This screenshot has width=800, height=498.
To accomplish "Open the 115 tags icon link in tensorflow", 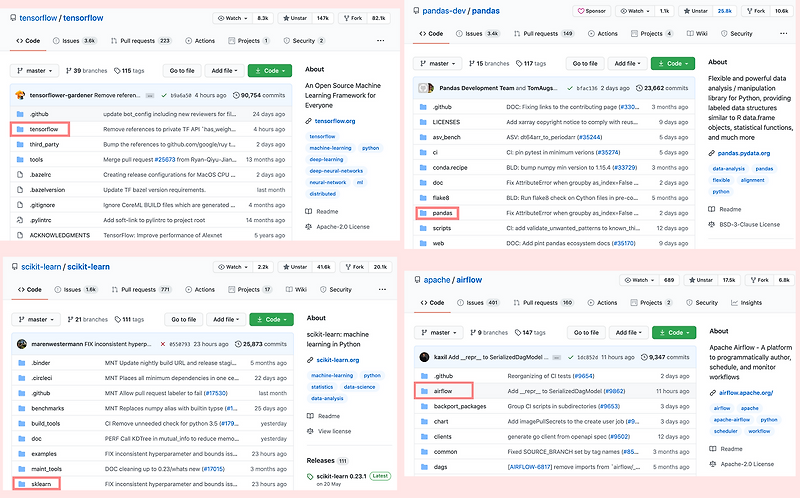I will (x=117, y=71).
